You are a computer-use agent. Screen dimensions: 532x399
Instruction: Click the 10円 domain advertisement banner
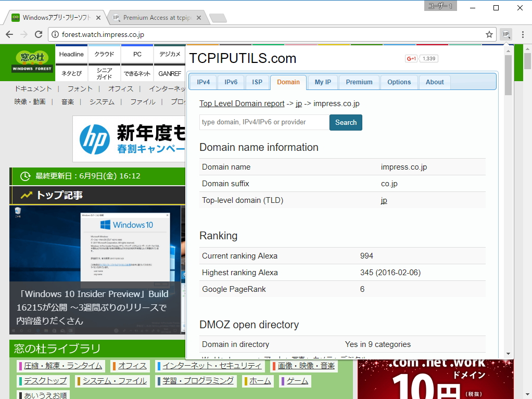tap(436, 379)
